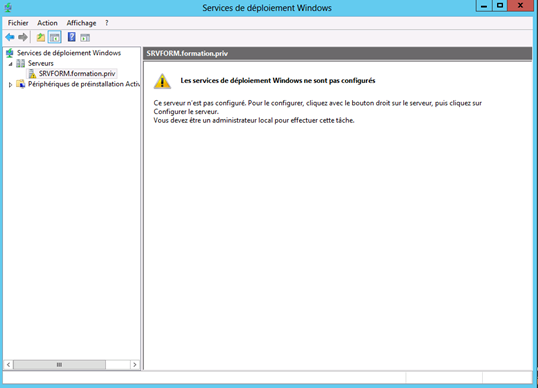Toggle the show/hide action pane icon
Screen dimensions: 538x388
point(85,38)
